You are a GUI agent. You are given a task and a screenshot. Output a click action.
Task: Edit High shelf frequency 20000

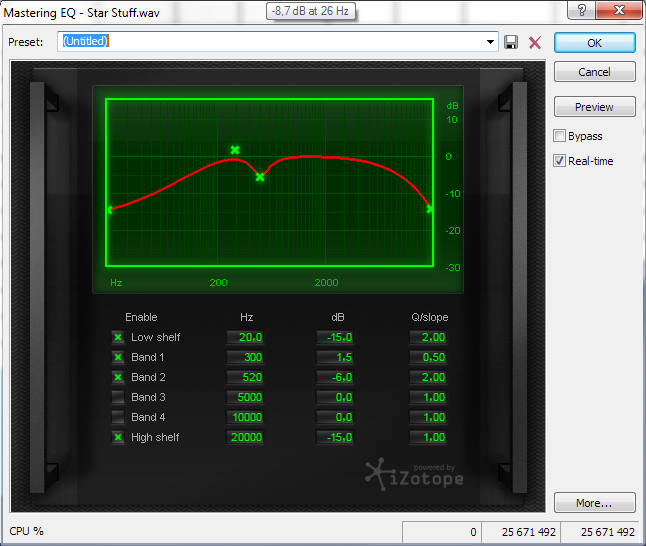pos(245,437)
